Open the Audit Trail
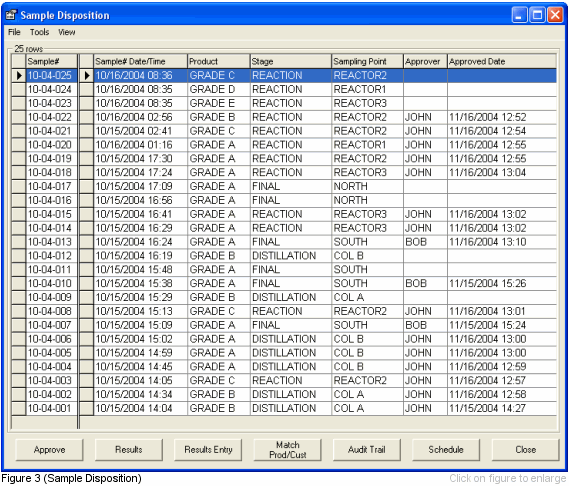Screen dimensions: 569x486 [367, 450]
